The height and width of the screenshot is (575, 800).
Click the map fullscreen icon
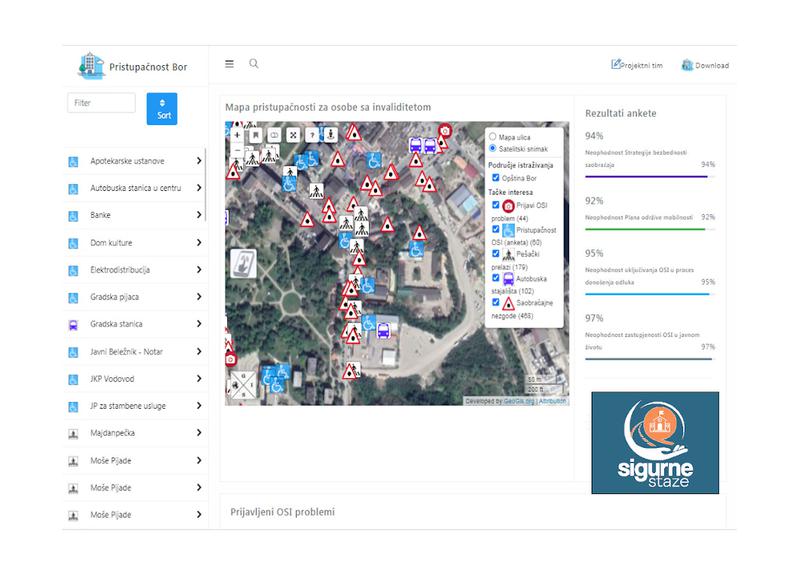293,134
